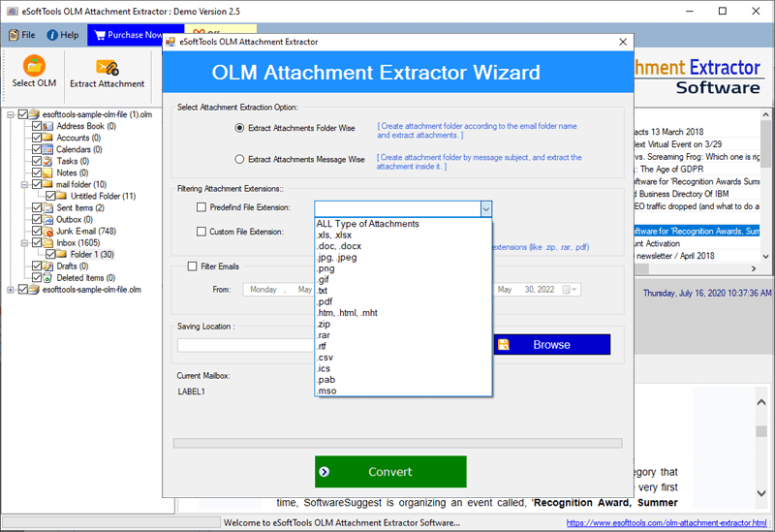Uncheck the Inbox (1605) checkbox
This screenshot has width=775, height=532.
(x=37, y=243)
